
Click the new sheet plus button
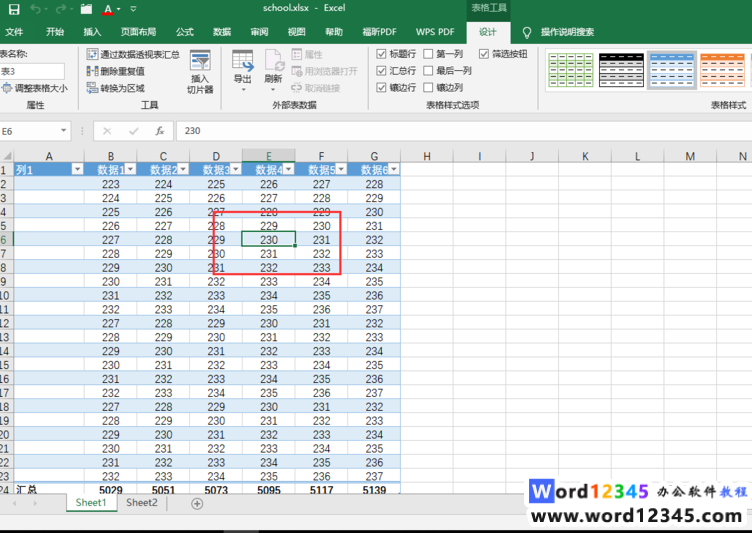[196, 503]
